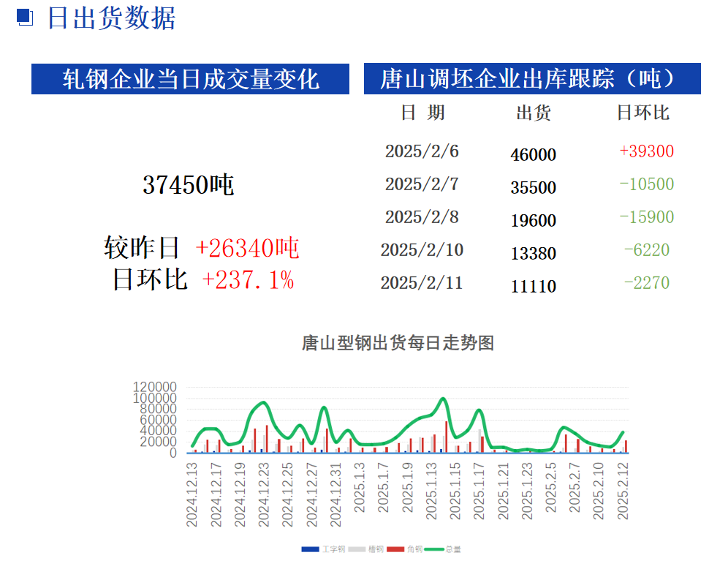Select the 轧钢企业当日成交量变化 header banner
728x588 pixels.
190,79
